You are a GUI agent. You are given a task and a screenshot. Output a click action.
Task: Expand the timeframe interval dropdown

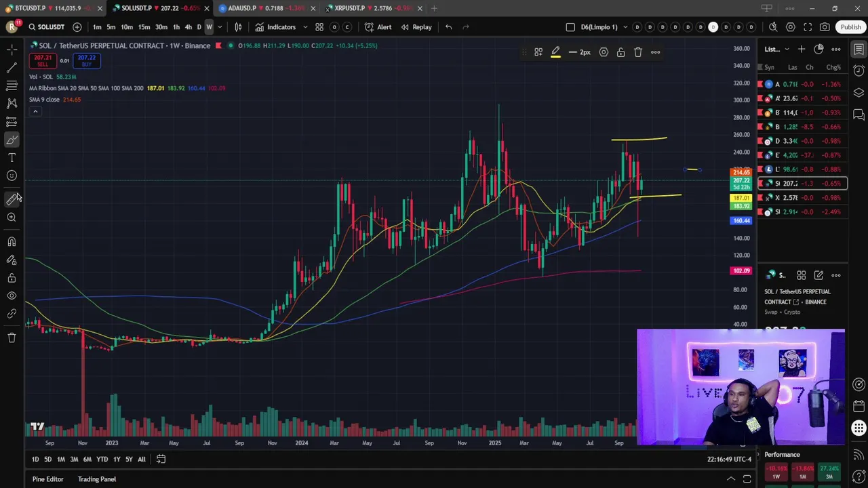click(x=220, y=27)
